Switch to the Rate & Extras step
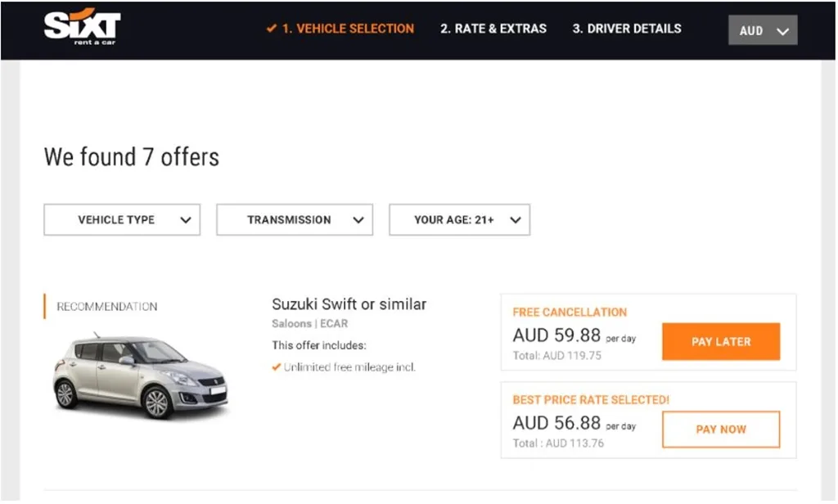The height and width of the screenshot is (504, 838). (x=493, y=29)
